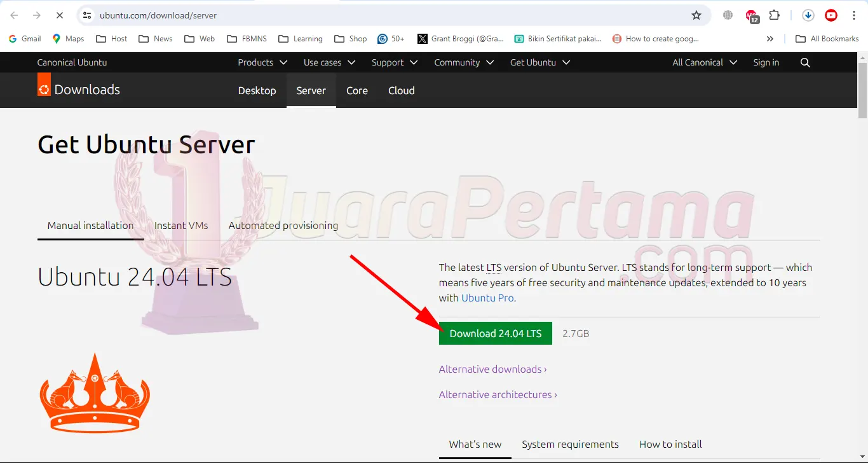Expand the Support dropdown menu

click(395, 62)
